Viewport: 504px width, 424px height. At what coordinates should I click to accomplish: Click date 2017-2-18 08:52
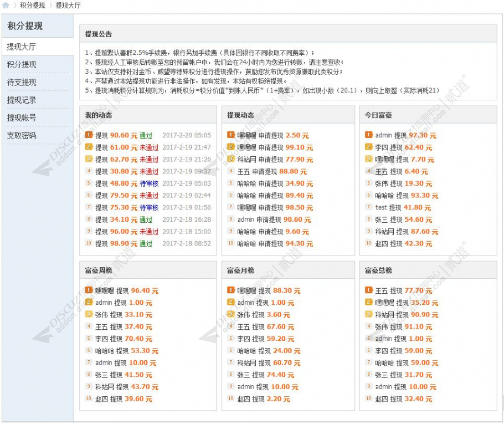click(187, 243)
